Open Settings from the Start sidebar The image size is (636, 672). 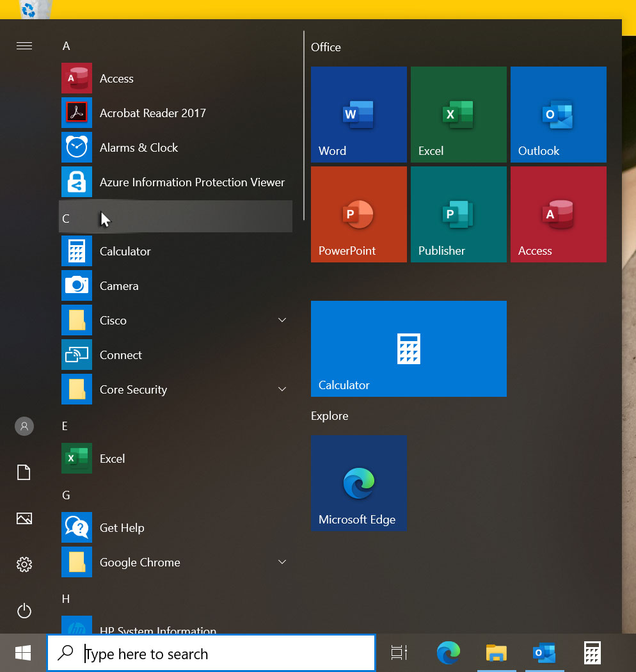coord(24,564)
